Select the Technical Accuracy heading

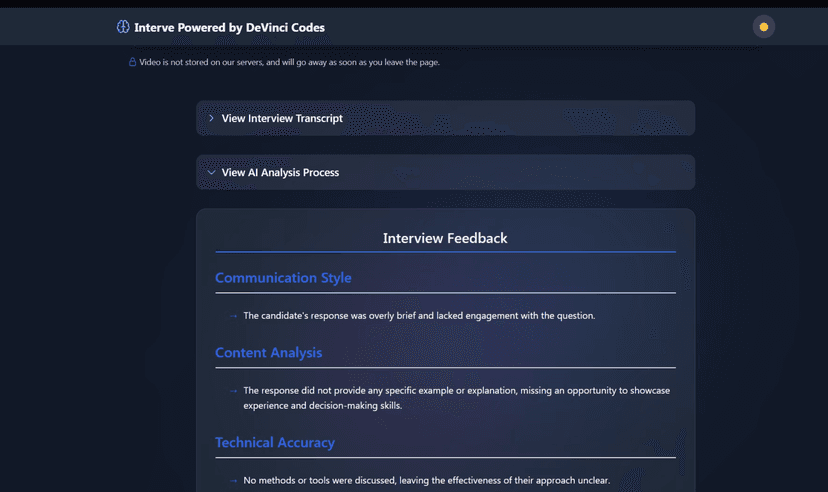[275, 442]
